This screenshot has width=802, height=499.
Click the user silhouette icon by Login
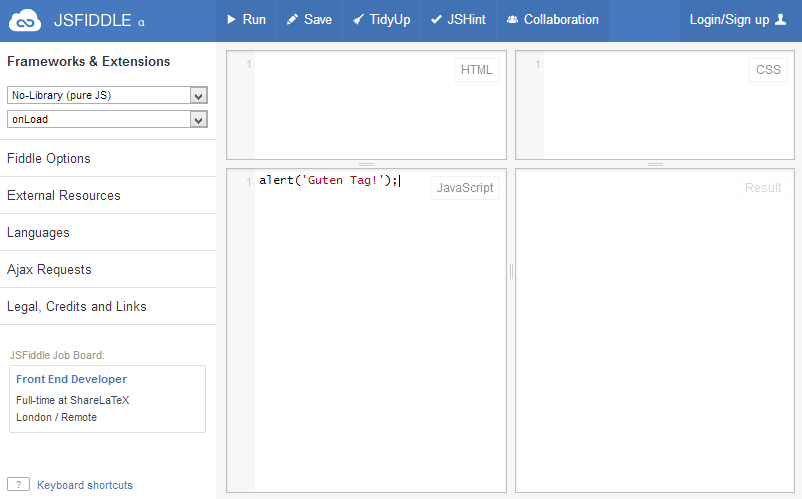[781, 19]
